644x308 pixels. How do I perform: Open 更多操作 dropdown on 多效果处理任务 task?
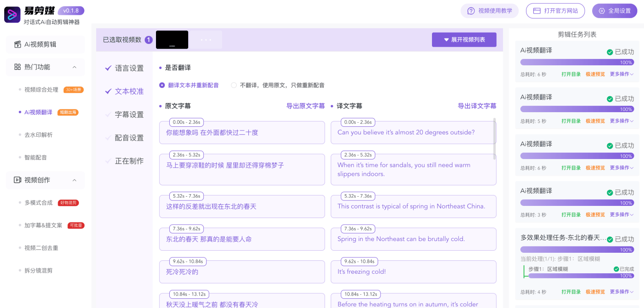tap(621, 292)
